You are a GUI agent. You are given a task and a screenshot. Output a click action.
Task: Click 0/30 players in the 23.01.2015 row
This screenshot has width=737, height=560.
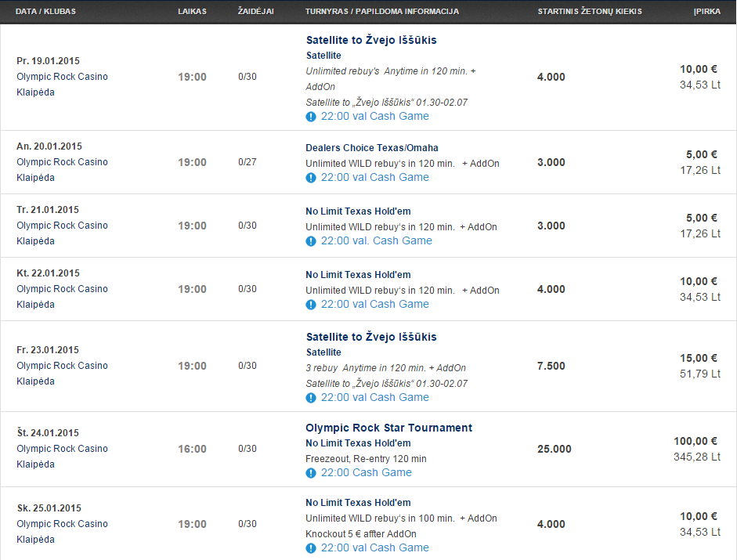tap(247, 365)
